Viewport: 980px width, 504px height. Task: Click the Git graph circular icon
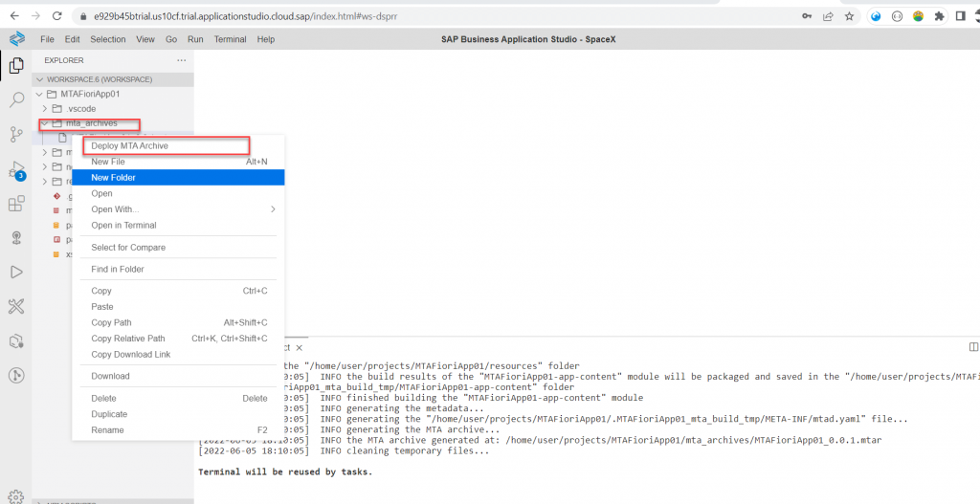pos(17,375)
